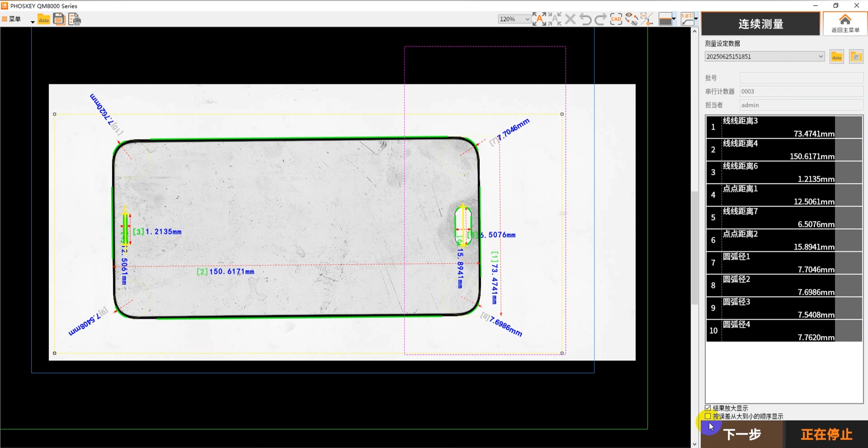This screenshot has width=868, height=448.
Task: Click the CAD coordinate origin icon
Action: click(x=647, y=19)
